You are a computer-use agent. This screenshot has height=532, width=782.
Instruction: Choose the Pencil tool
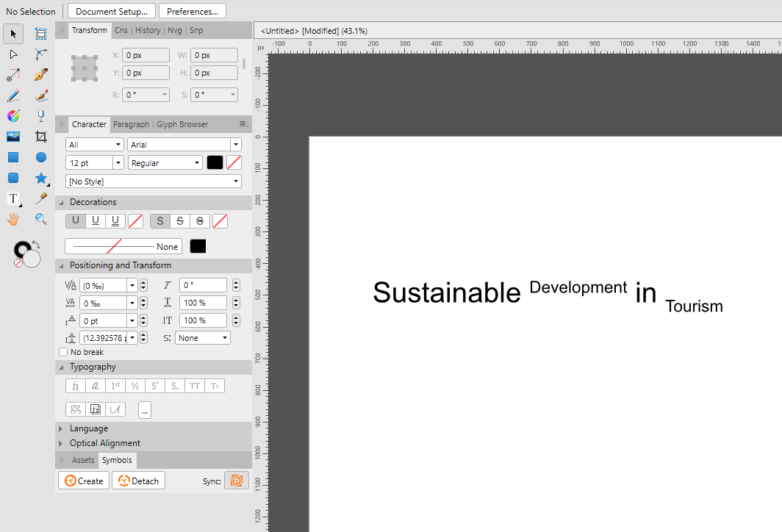pyautogui.click(x=13, y=96)
